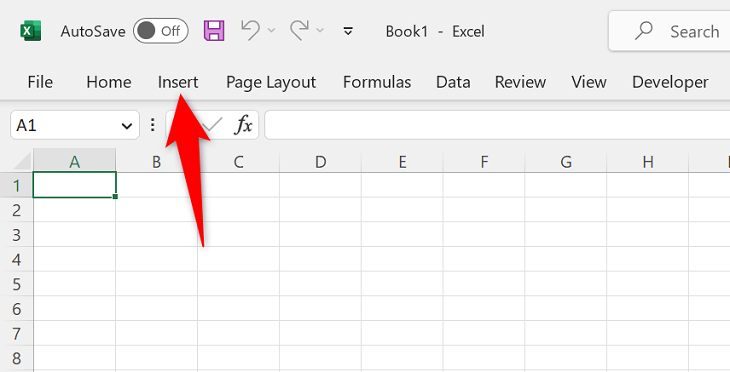Click cell A1
This screenshot has width=730, height=372.
[74, 185]
